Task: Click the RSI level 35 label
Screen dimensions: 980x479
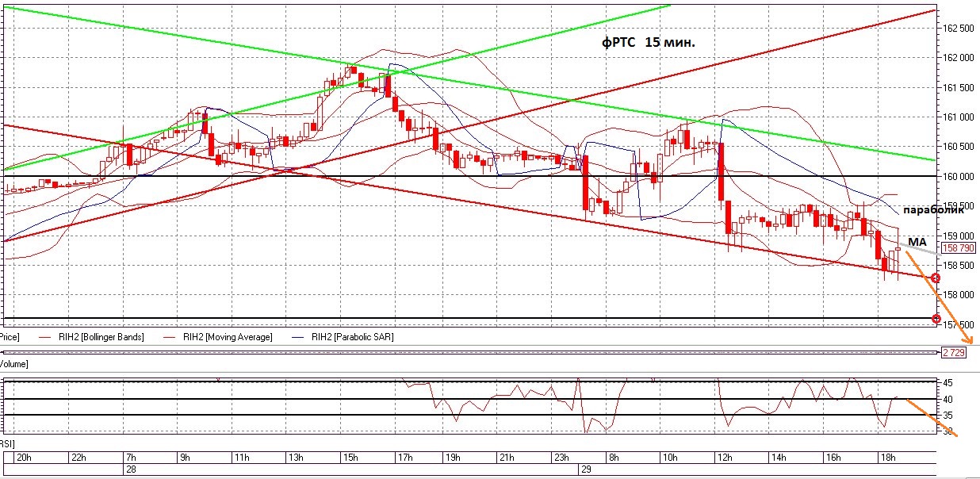Action: pos(948,415)
